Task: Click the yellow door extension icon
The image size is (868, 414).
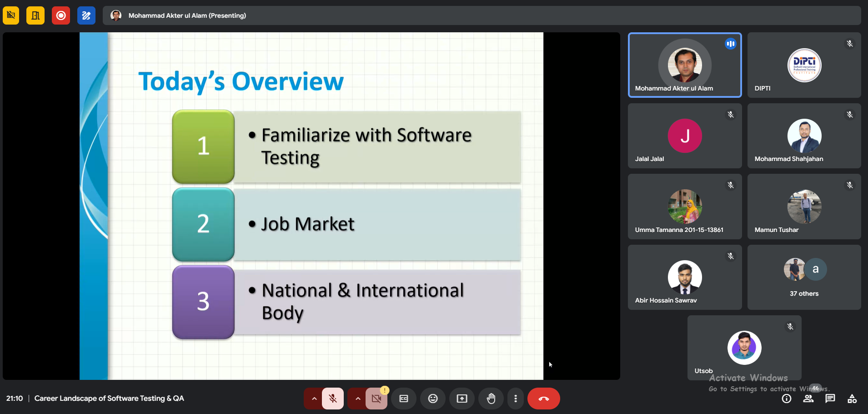Action: (35, 15)
